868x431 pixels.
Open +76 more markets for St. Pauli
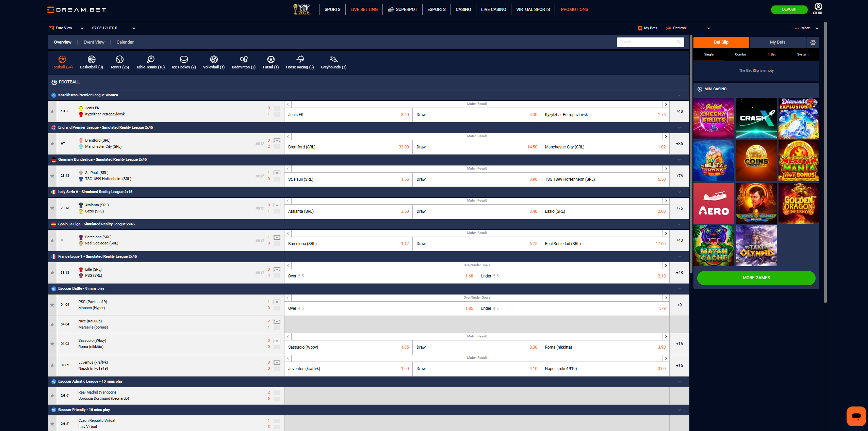tap(679, 176)
